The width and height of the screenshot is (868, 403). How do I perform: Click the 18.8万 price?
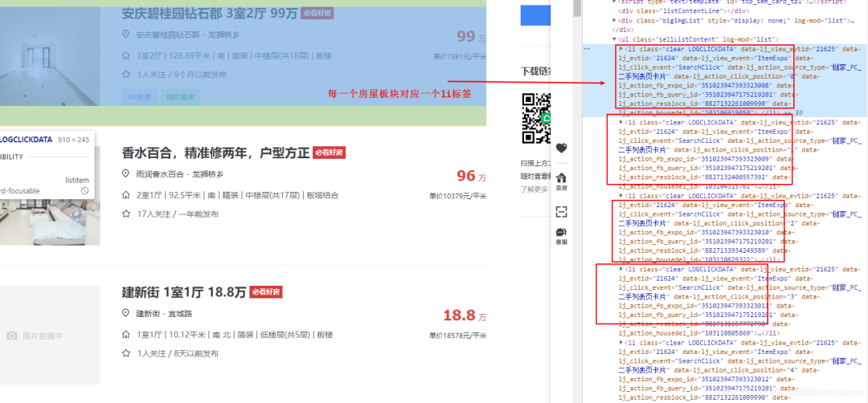coord(465,315)
